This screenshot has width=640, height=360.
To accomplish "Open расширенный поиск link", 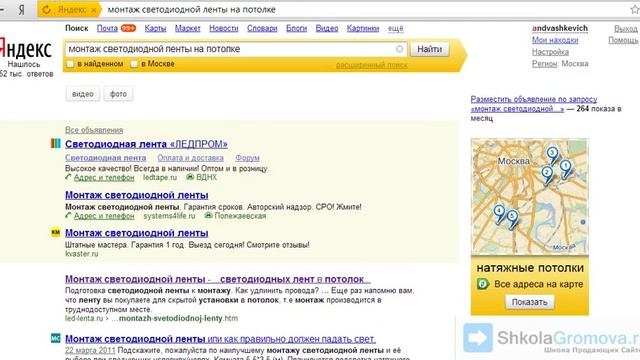I will tap(371, 65).
